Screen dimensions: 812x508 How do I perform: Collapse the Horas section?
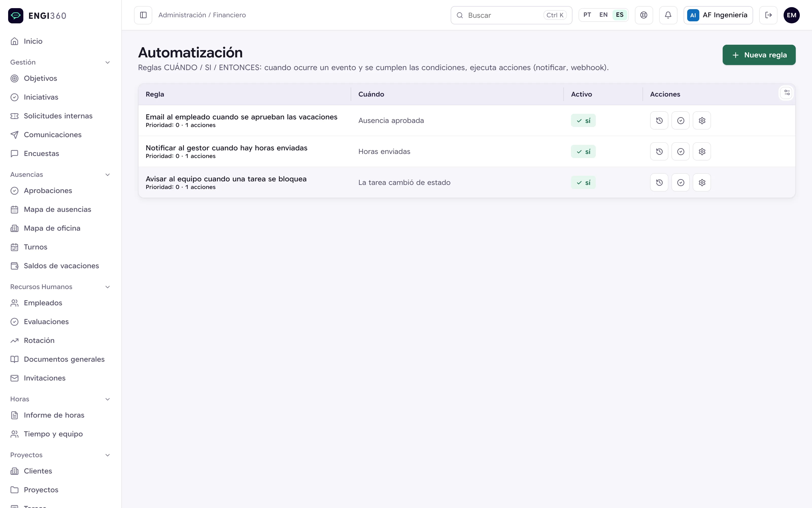[60, 399]
